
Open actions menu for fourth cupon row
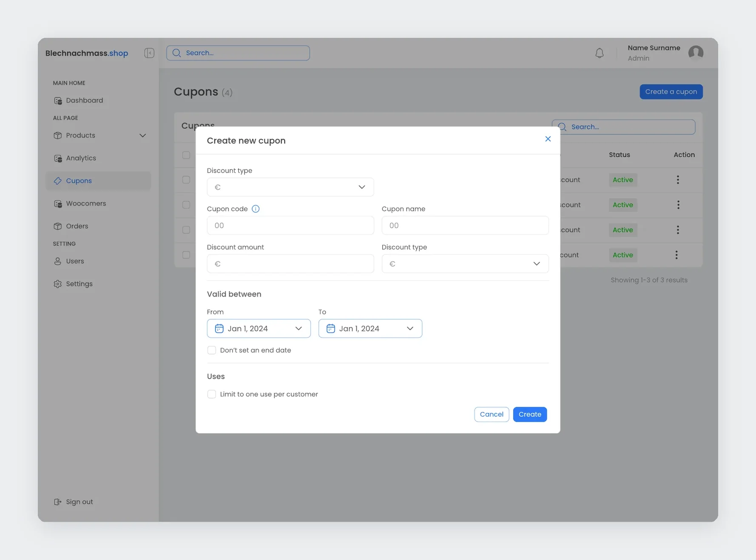coord(676,255)
